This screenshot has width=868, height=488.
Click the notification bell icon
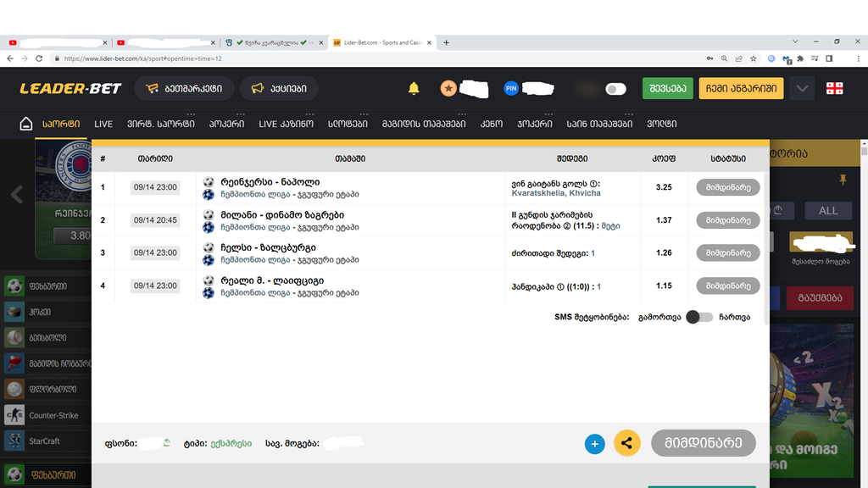coord(414,88)
